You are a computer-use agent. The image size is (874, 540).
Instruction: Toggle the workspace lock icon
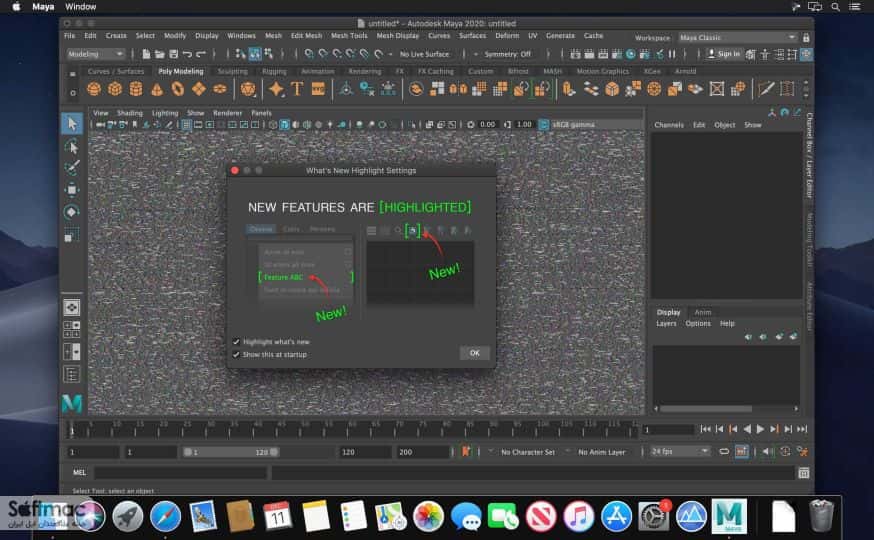[805, 38]
